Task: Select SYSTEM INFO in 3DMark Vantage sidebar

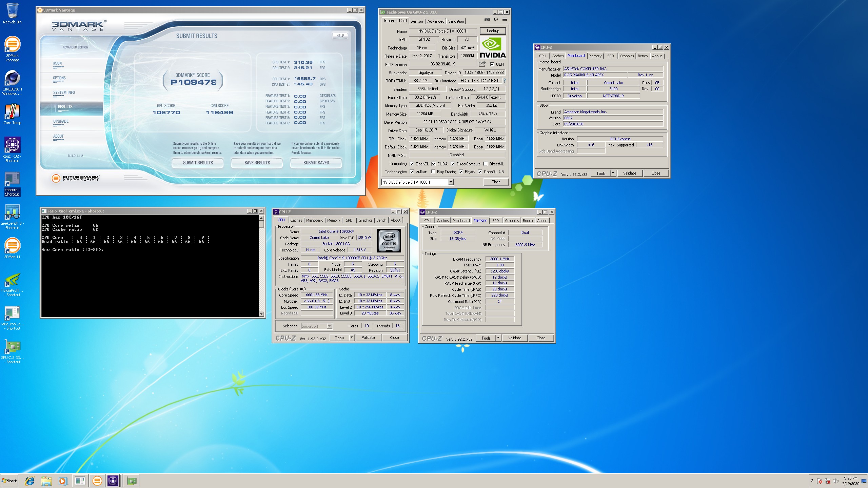Action: [64, 93]
